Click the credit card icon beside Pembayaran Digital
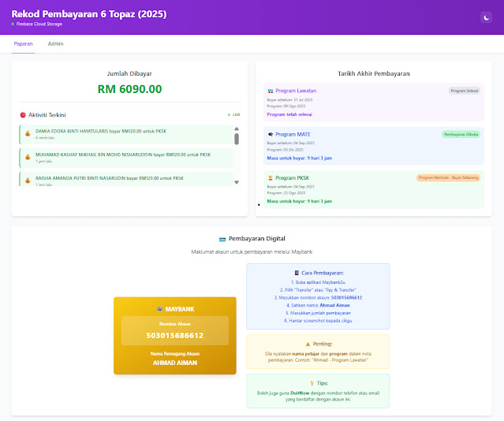Image resolution: width=504 pixels, height=421 pixels. point(222,238)
